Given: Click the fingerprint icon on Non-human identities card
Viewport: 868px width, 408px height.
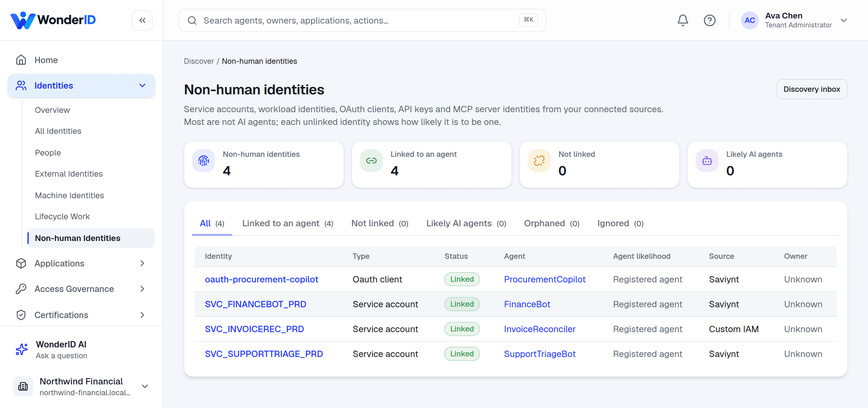Looking at the screenshot, I should point(204,161).
